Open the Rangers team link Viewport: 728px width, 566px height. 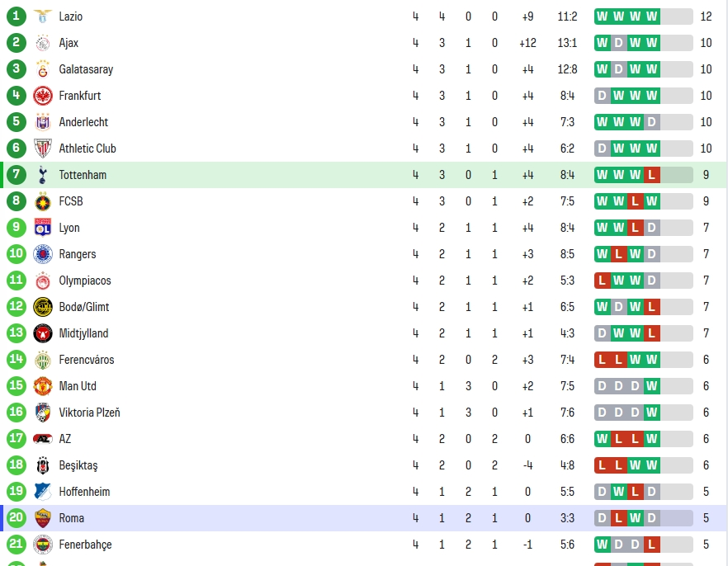pyautogui.click(x=78, y=254)
